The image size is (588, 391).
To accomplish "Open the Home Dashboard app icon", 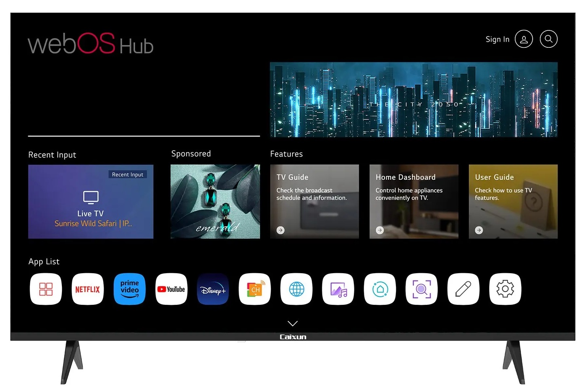I will (380, 289).
